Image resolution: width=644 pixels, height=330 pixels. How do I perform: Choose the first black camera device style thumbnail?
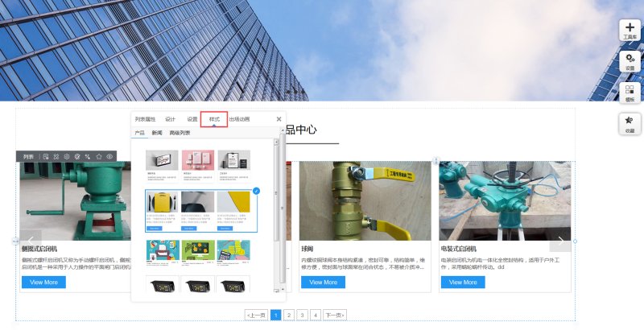tap(163, 284)
